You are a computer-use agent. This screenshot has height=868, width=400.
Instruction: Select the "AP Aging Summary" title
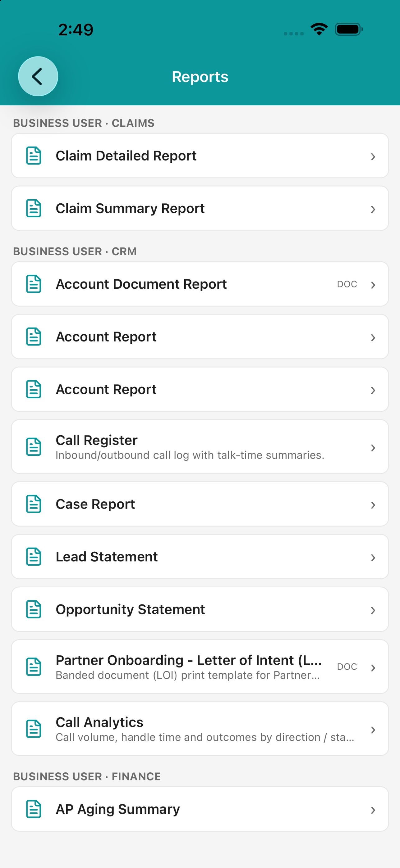tap(118, 809)
